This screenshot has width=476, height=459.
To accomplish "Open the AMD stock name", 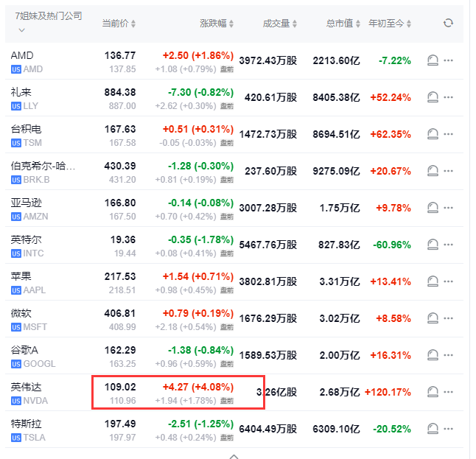I will point(22,55).
